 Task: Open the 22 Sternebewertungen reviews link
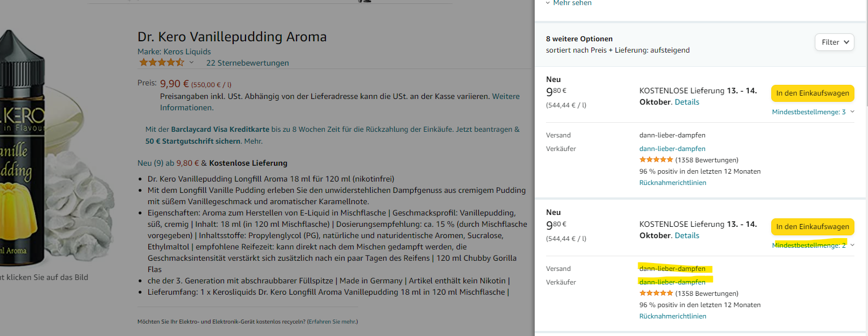(x=247, y=63)
